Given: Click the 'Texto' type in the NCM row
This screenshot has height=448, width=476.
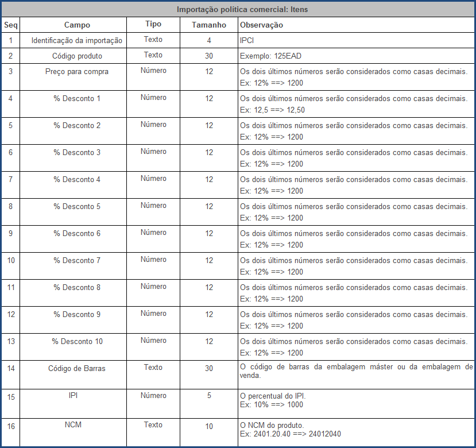Looking at the screenshot, I should click(153, 424).
